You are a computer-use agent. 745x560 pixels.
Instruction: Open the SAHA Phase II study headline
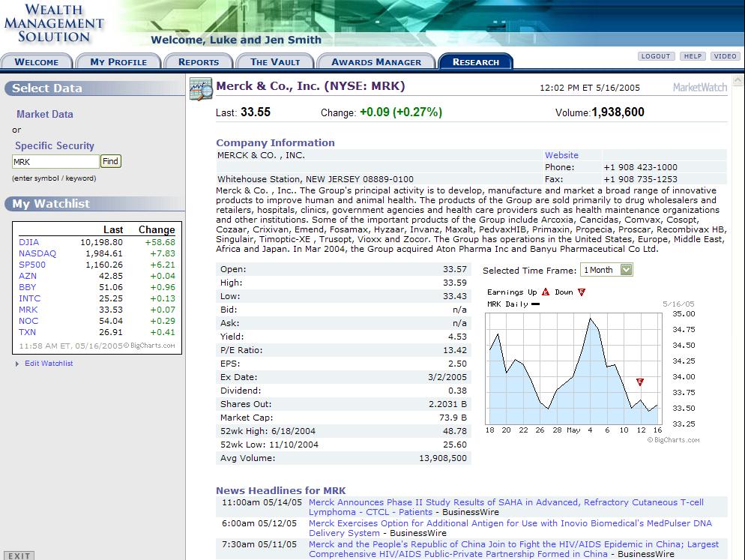click(506, 507)
